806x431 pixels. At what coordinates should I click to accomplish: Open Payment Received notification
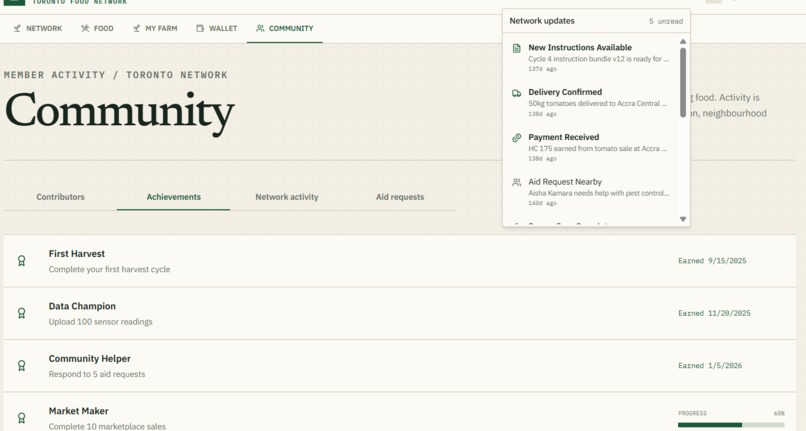click(x=591, y=147)
